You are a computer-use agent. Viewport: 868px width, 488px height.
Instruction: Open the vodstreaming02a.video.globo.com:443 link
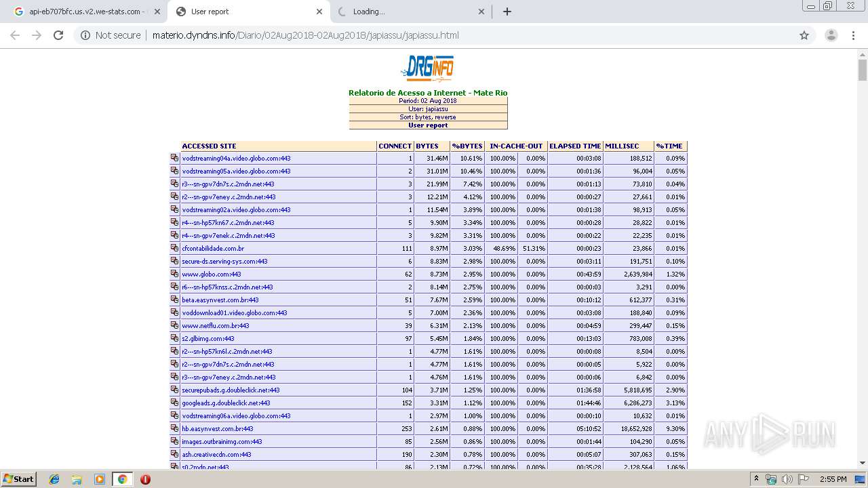tap(236, 209)
